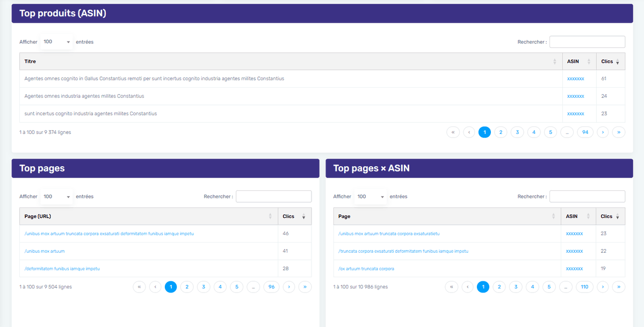Select page 2 in Top pages pagination

coord(187,287)
